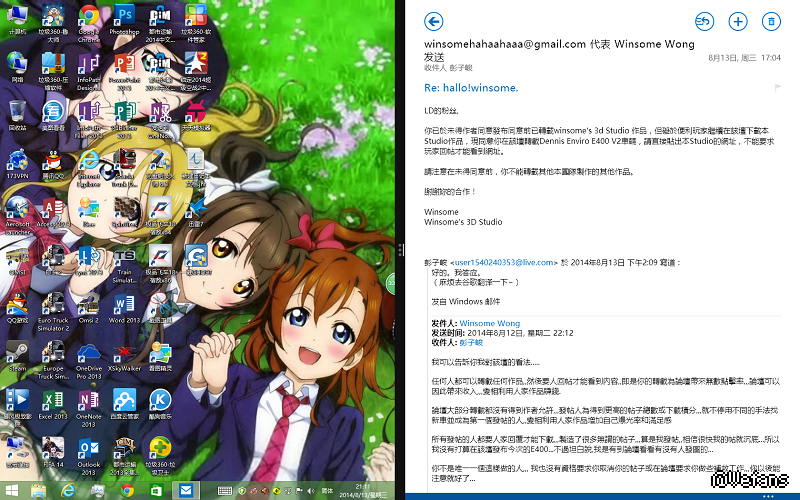Select the XSkyWalker desktop shortcut
800x500 pixels.
124,356
